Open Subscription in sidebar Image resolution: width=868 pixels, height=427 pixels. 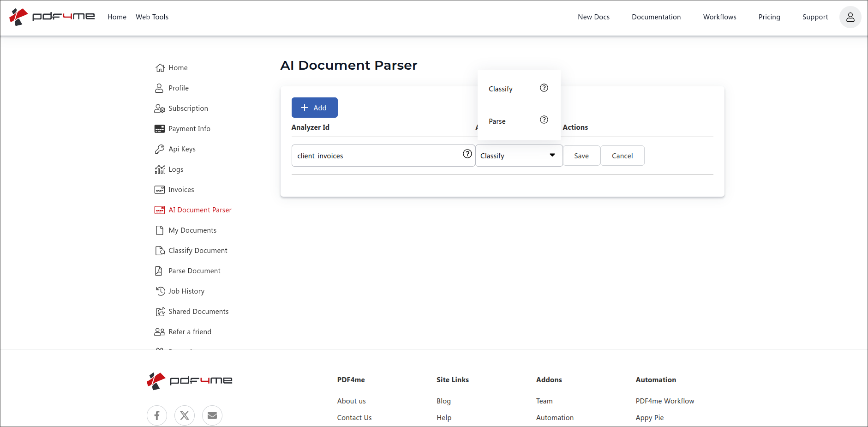pyautogui.click(x=188, y=108)
